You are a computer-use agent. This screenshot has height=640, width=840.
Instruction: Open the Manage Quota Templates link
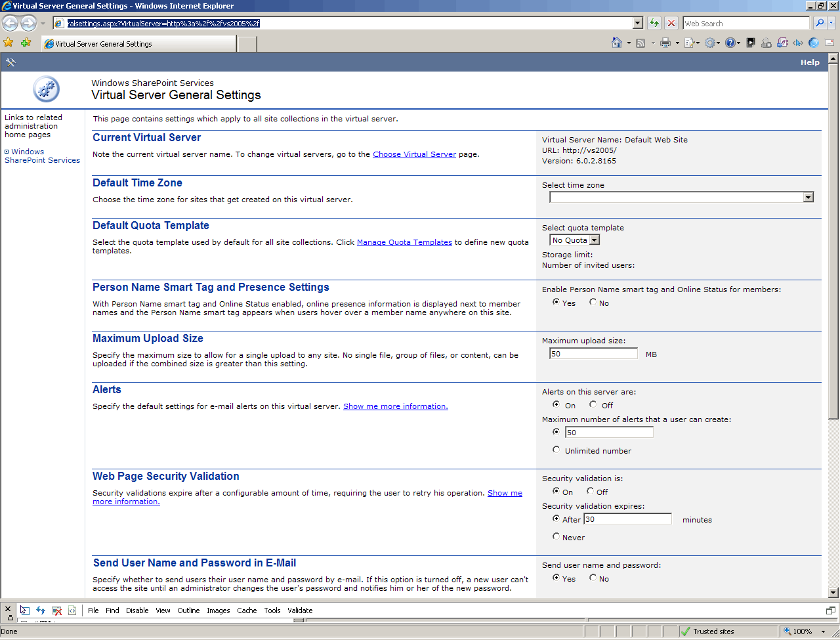point(404,242)
